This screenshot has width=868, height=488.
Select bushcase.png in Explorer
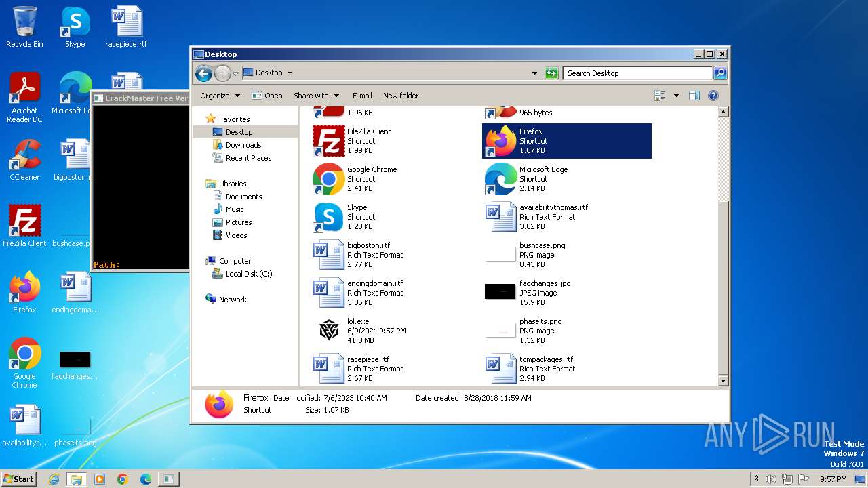pyautogui.click(x=568, y=255)
